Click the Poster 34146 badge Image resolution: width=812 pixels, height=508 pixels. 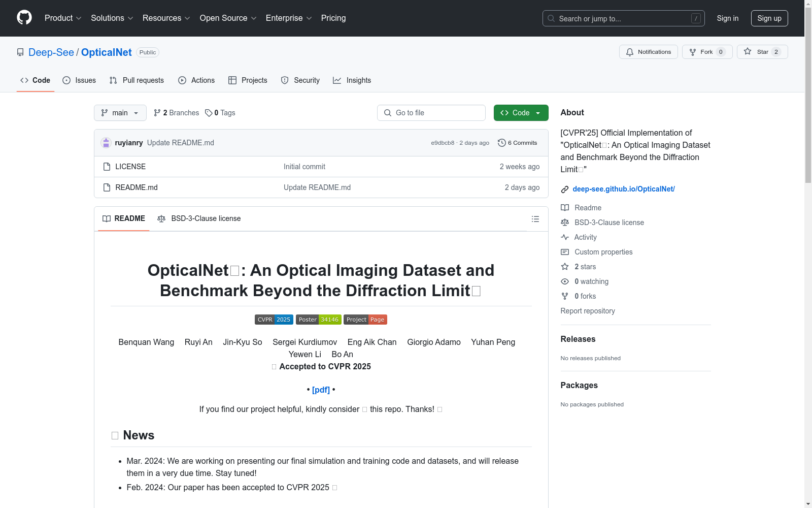319,320
